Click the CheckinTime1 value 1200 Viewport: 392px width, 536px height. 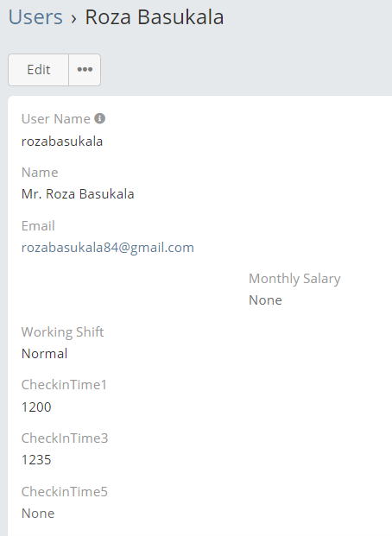tap(36, 407)
